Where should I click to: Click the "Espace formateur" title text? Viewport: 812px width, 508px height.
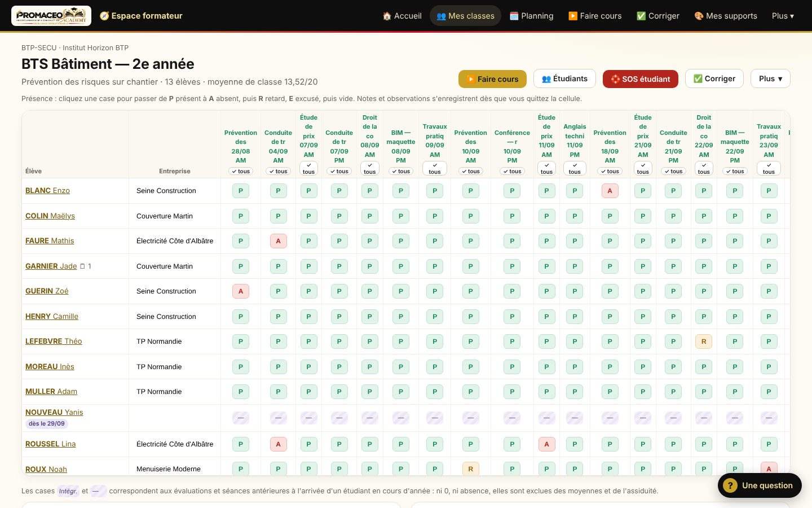point(147,16)
